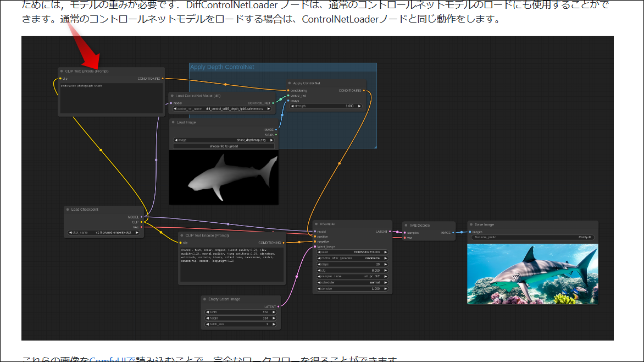
Task: Click collapse dot on VAE Decode node
Action: (x=406, y=226)
